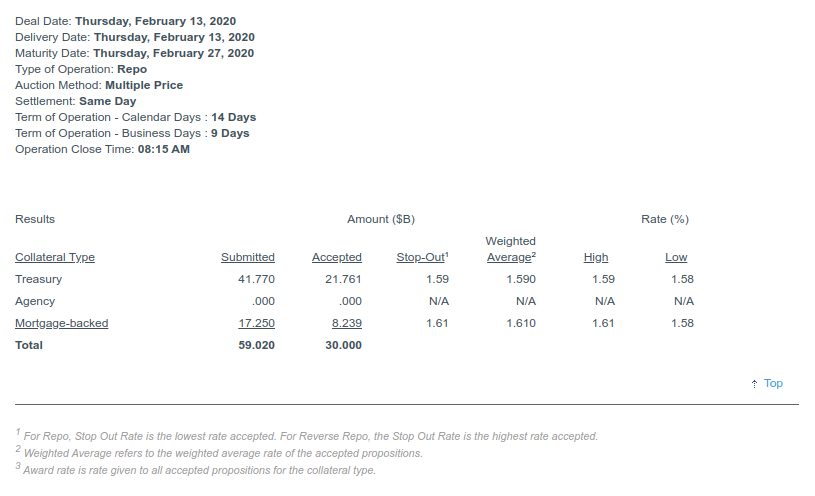Select the Total row label
Image resolution: width=815 pixels, height=496 pixels.
pyautogui.click(x=29, y=345)
